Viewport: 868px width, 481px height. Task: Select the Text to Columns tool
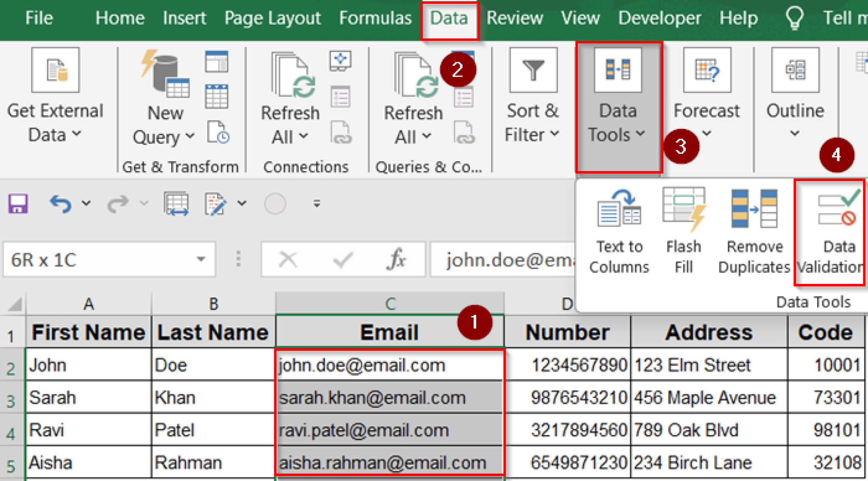(619, 233)
